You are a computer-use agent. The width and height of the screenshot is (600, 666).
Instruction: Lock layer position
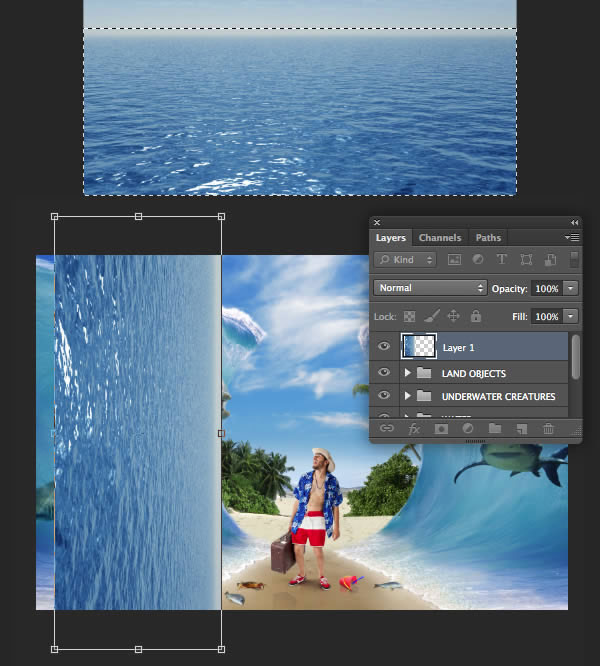click(x=454, y=316)
